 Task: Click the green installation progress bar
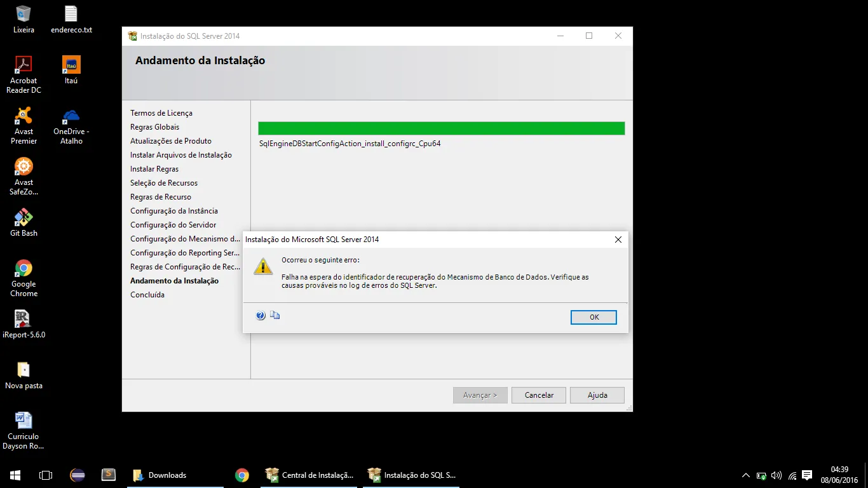pyautogui.click(x=441, y=128)
